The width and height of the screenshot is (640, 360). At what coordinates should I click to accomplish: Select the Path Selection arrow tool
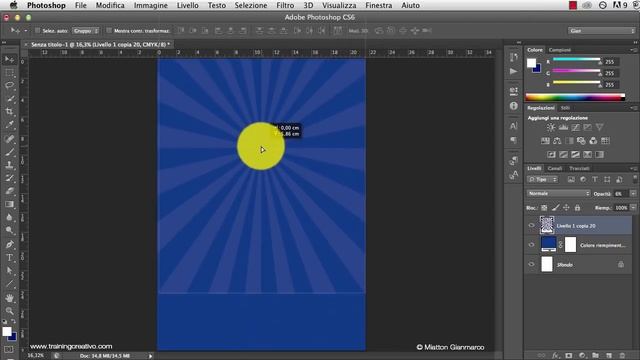click(9, 271)
